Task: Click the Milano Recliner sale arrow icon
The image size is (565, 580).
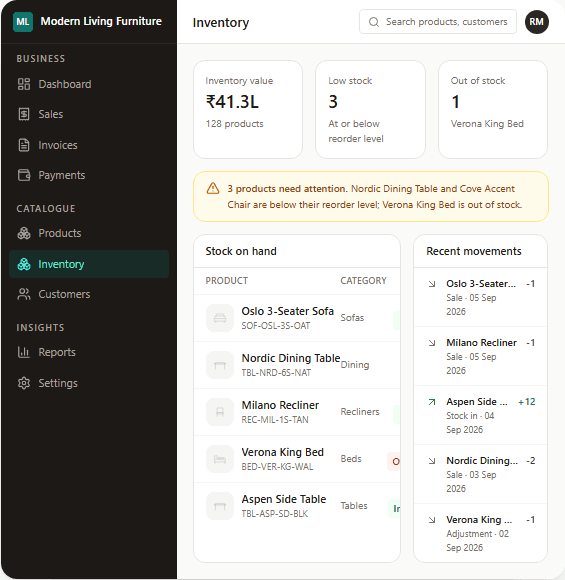Action: (432, 343)
